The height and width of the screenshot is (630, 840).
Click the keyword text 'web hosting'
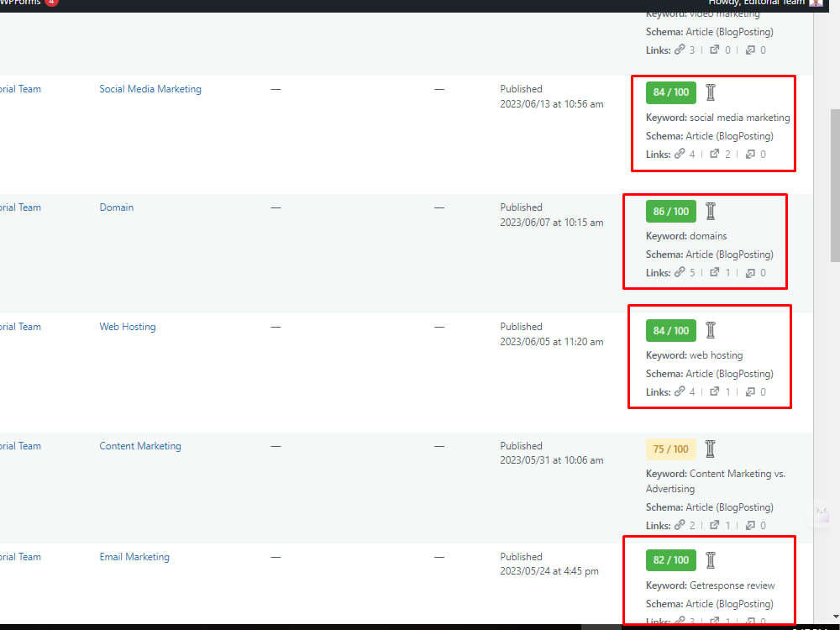pyautogui.click(x=716, y=355)
